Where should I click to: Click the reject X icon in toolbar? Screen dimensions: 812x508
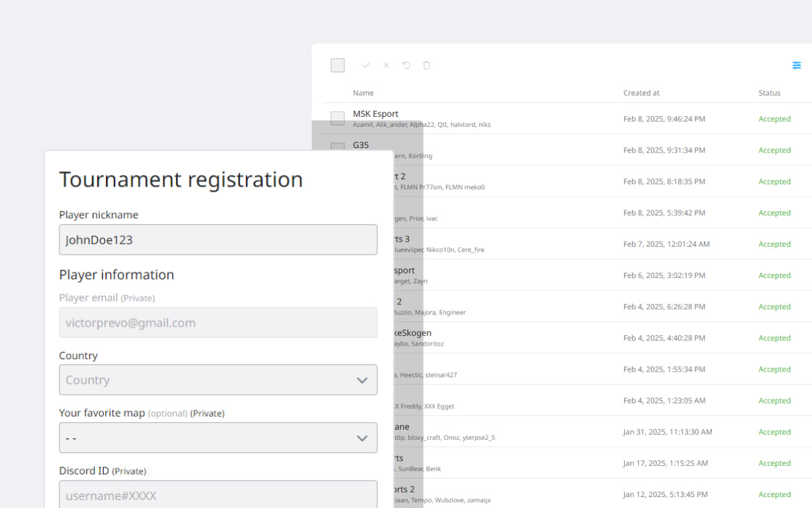(386, 65)
